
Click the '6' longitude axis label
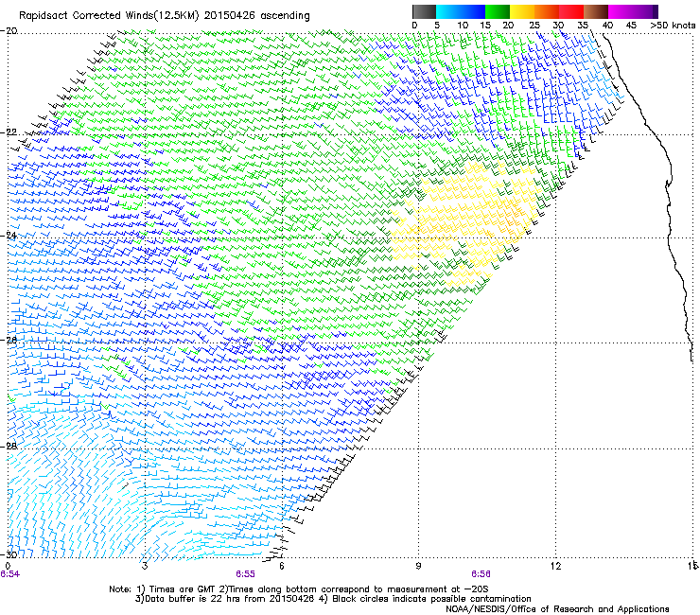click(282, 566)
